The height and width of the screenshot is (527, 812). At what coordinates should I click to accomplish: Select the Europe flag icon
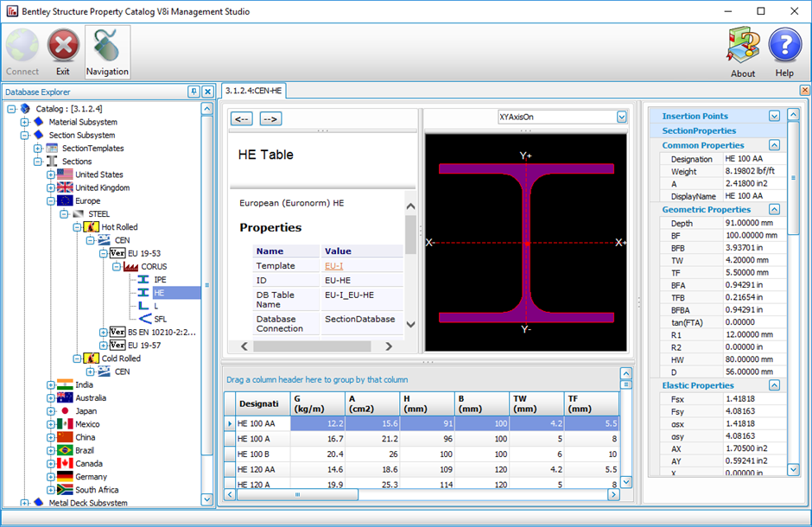65,200
